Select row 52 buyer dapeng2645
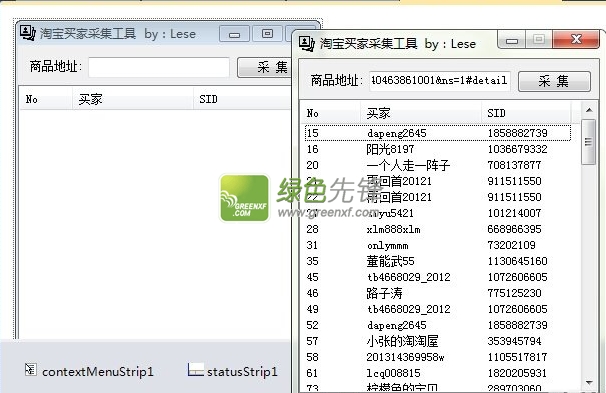 pyautogui.click(x=397, y=325)
